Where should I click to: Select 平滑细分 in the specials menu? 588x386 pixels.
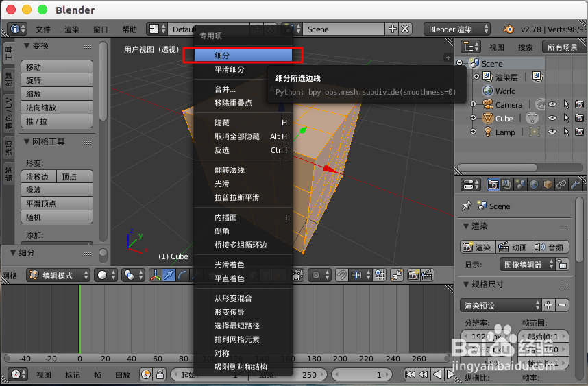(x=243, y=69)
